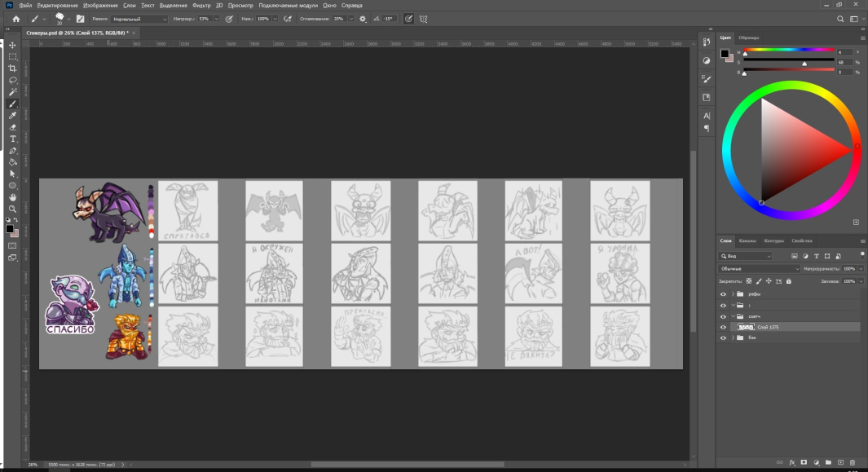
Task: Select the Rectangular Marquee tool
Action: [x=12, y=56]
